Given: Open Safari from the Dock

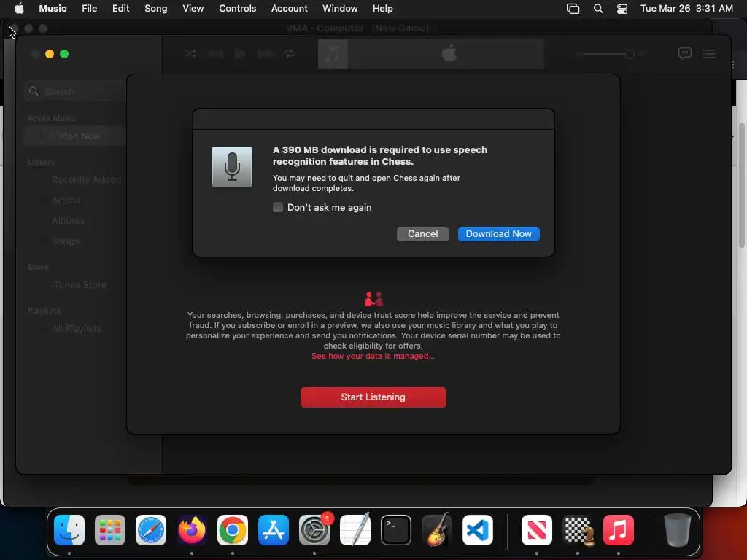Looking at the screenshot, I should tap(151, 530).
